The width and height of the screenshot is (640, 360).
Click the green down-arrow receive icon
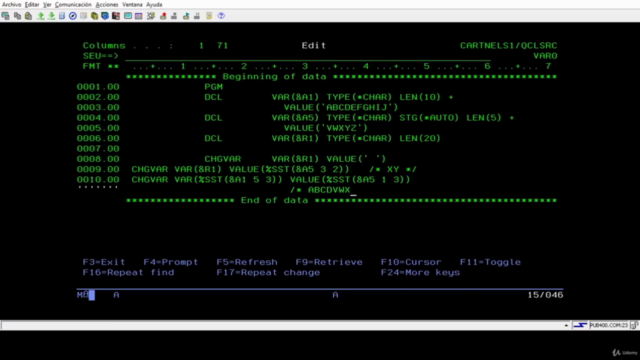tap(51, 16)
